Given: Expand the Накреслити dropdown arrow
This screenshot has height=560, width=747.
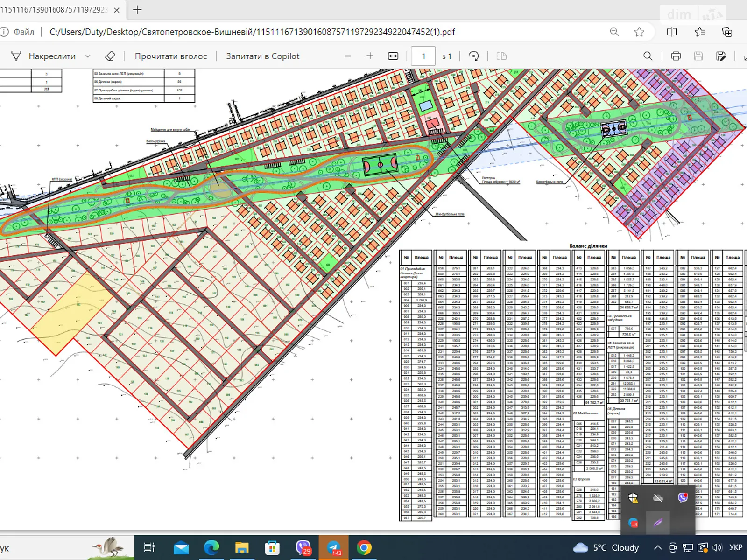Looking at the screenshot, I should 88,56.
